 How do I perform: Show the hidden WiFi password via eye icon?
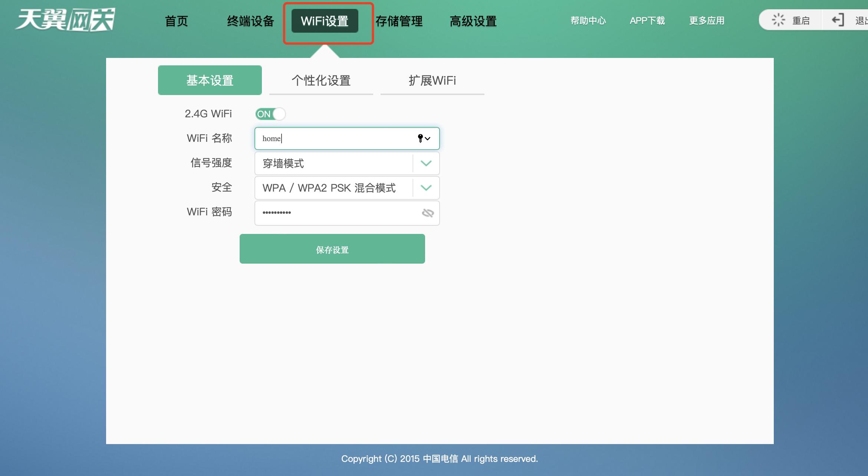(x=427, y=213)
